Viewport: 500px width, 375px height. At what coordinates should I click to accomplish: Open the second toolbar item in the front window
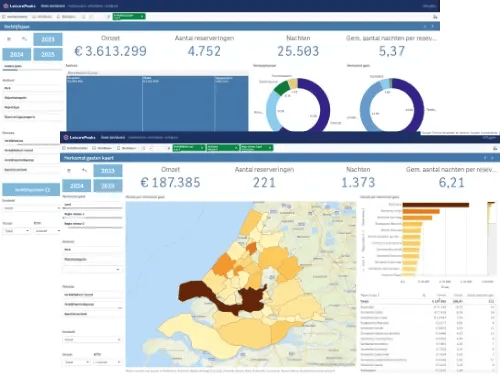point(102,148)
